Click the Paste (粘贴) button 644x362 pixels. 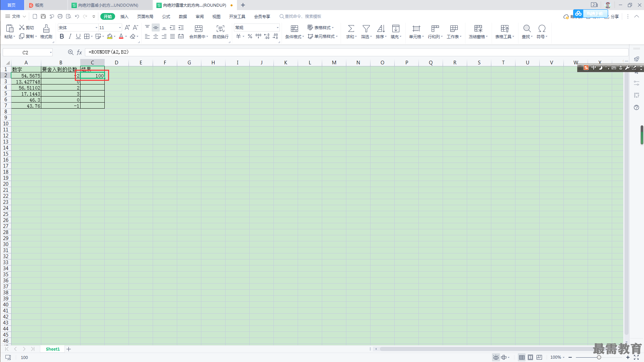point(10,32)
